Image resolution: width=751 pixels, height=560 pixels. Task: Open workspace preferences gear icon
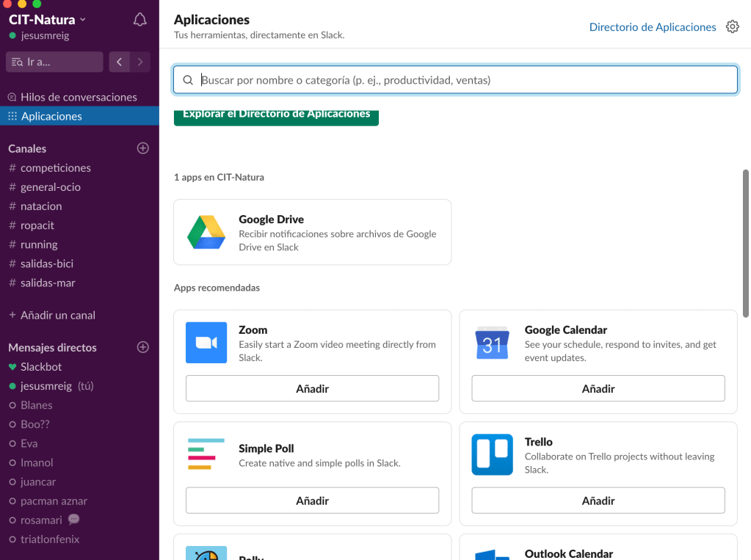pos(732,26)
